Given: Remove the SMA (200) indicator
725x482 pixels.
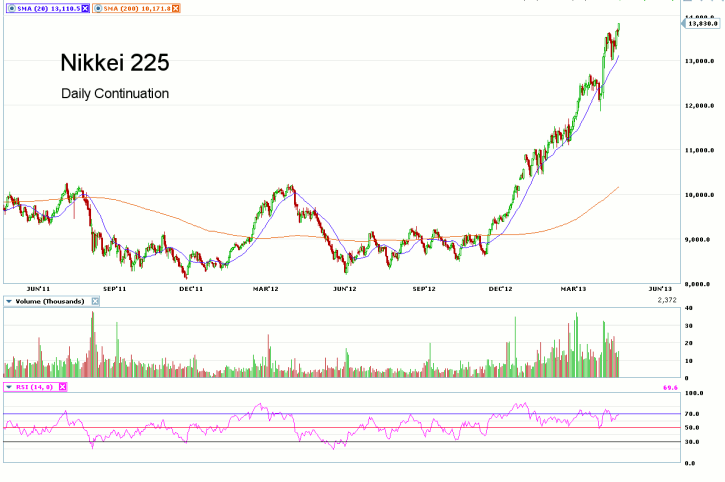Looking at the screenshot, I should pyautogui.click(x=176, y=8).
